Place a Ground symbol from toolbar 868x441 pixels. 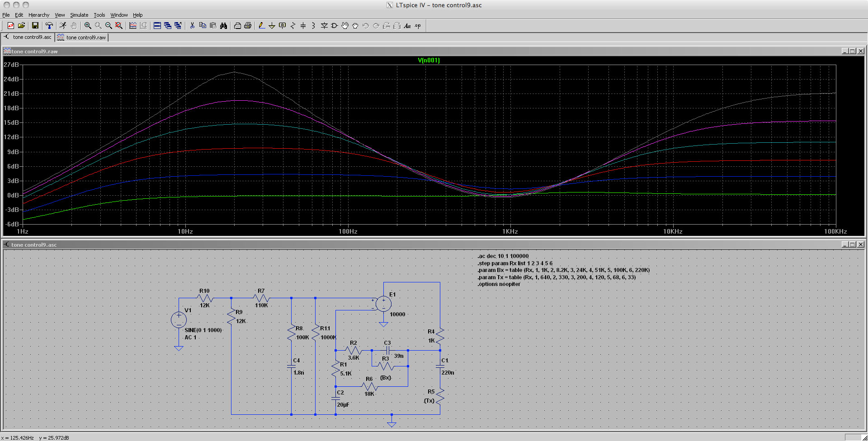272,26
